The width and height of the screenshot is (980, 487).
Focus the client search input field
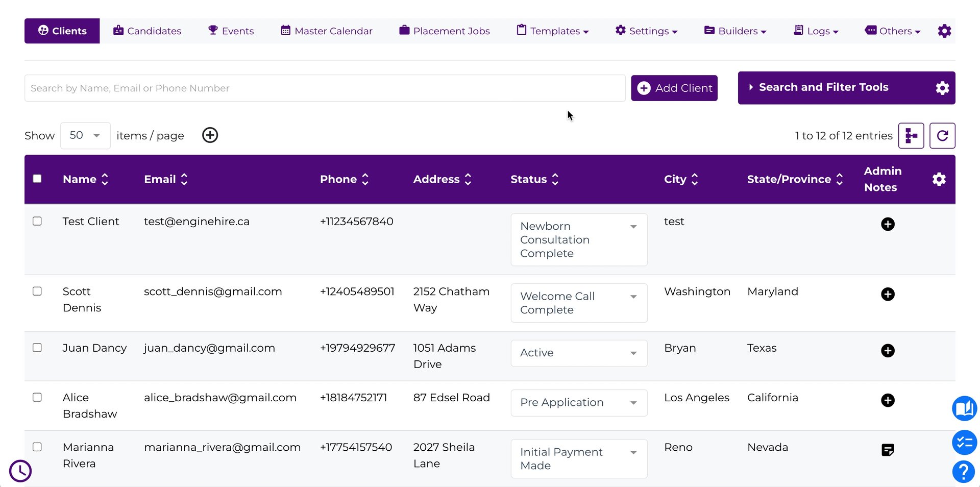pyautogui.click(x=325, y=88)
